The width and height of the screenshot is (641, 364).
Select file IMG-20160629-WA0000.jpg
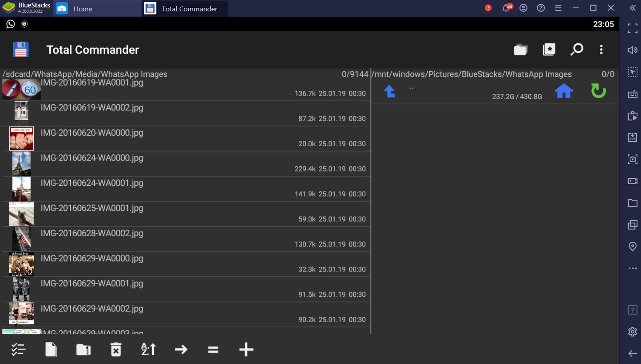187,264
